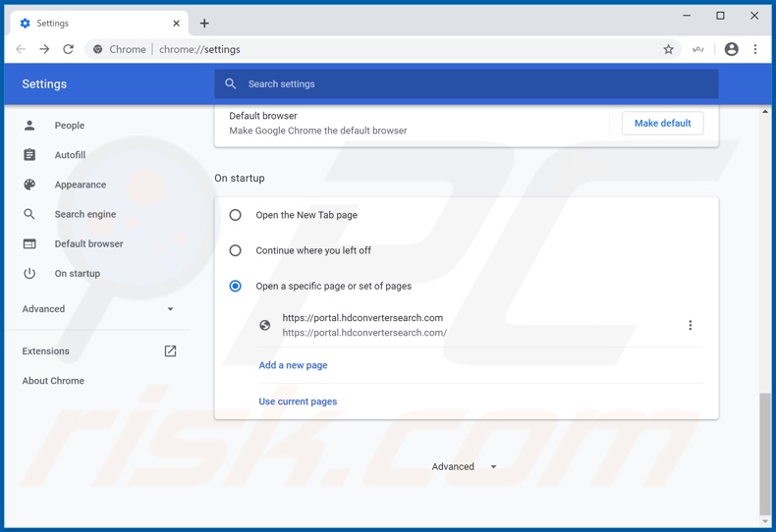The width and height of the screenshot is (776, 532).
Task: Expand Advanced settings at the page bottom
Action: 464,466
